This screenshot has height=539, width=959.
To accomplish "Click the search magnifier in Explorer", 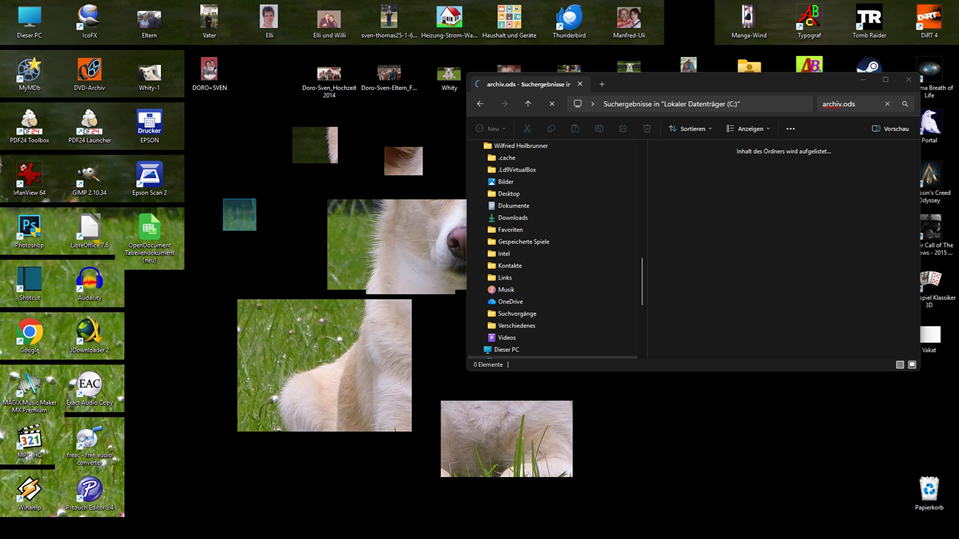I will click(905, 104).
